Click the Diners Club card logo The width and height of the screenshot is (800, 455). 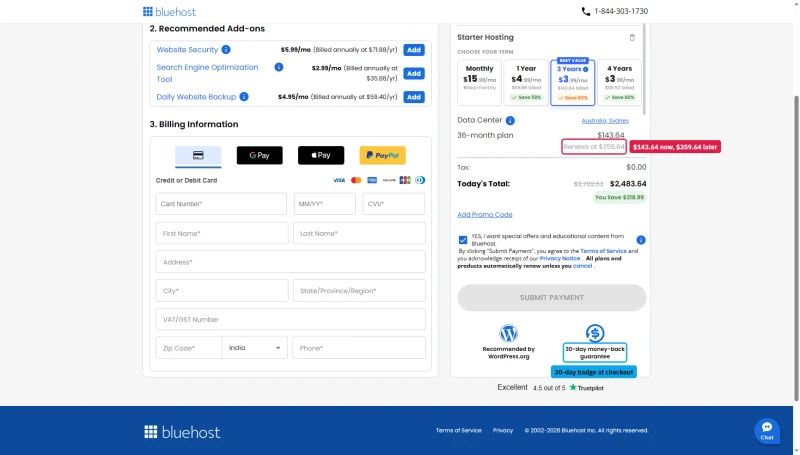tap(420, 180)
